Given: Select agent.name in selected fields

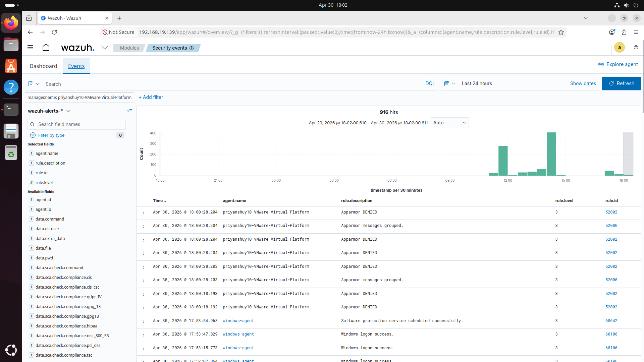Looking at the screenshot, I should (x=47, y=153).
